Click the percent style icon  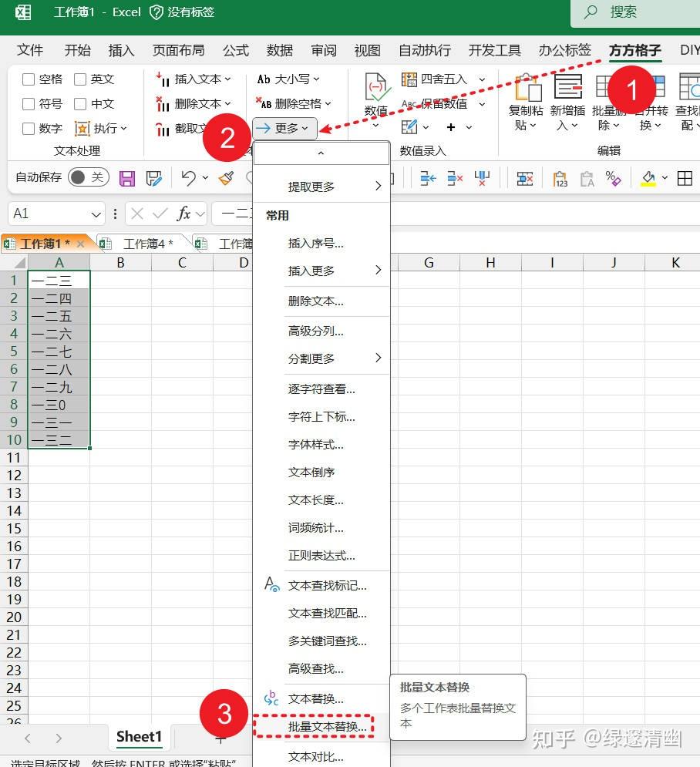pos(612,179)
